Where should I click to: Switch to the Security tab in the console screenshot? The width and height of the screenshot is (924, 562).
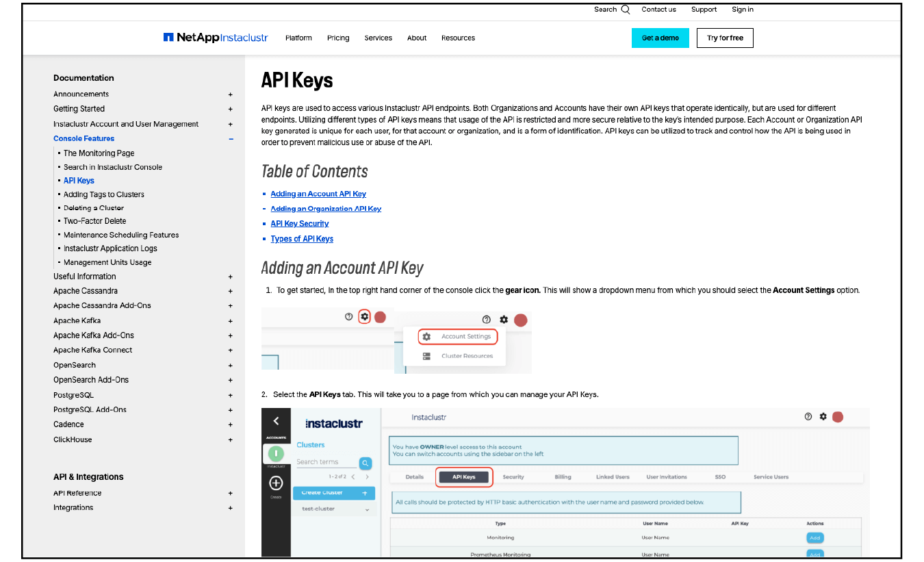[513, 476]
